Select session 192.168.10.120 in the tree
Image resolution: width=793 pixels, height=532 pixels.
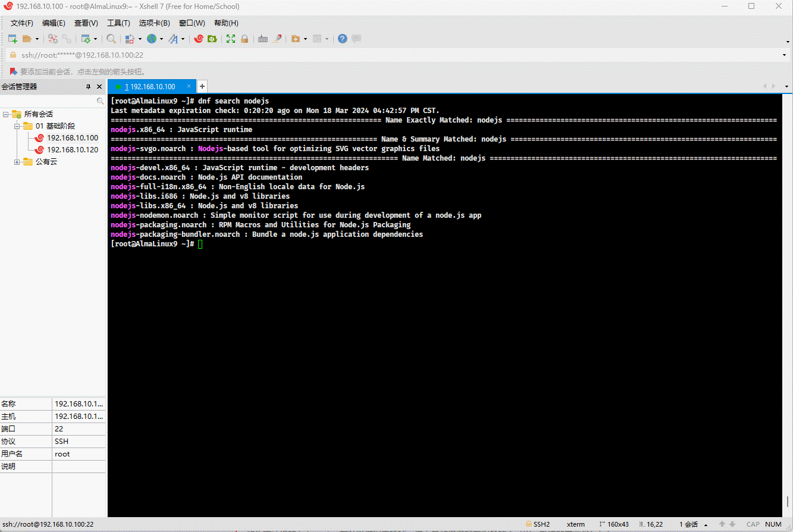(72, 150)
